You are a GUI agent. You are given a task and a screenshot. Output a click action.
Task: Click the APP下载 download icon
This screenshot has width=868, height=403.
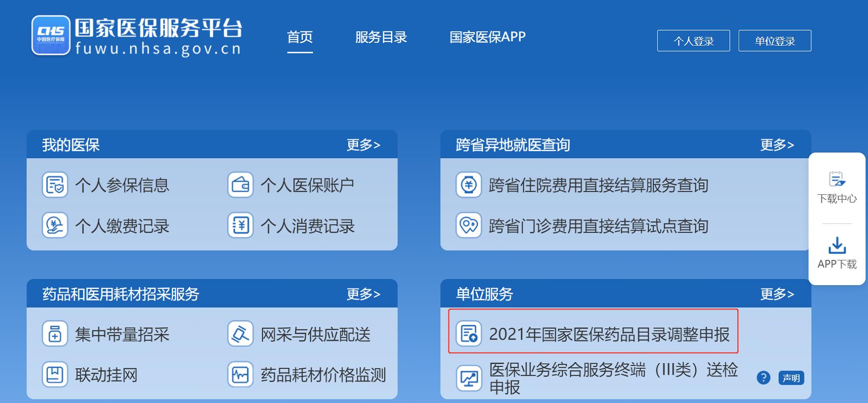pyautogui.click(x=837, y=245)
